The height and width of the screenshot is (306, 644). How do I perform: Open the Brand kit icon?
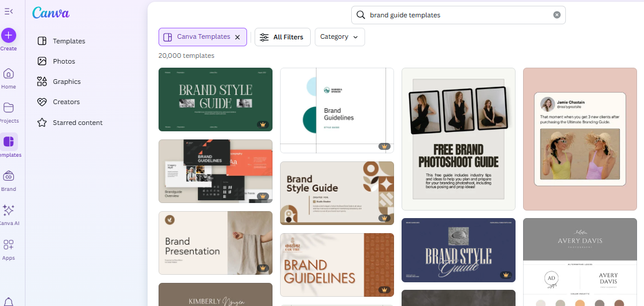(9, 176)
